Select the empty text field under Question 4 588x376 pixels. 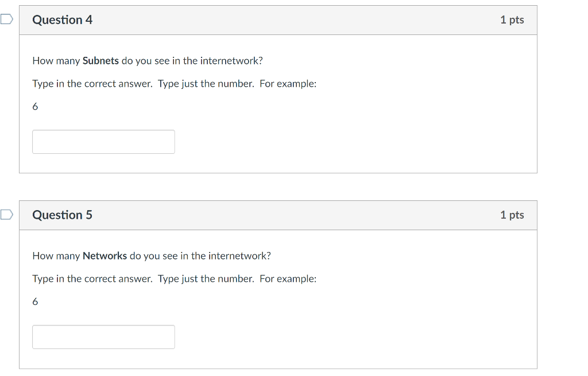pos(103,141)
